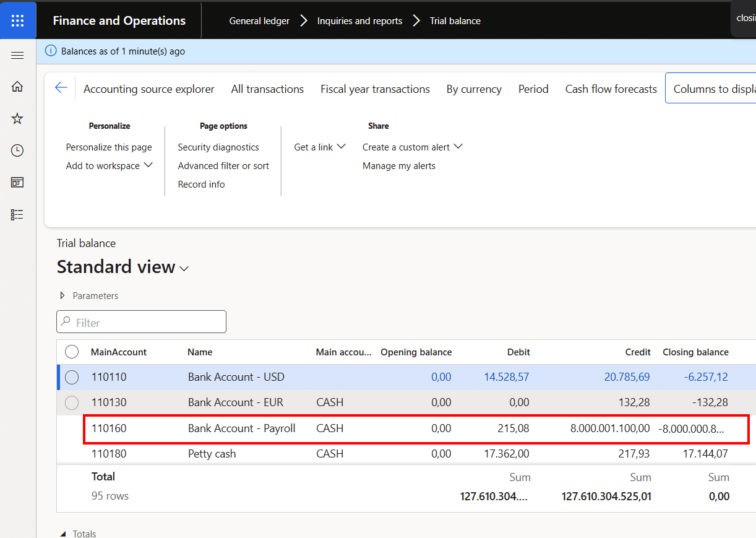This screenshot has width=756, height=538.
Task: Click Inquiries and reports breadcrumb
Action: click(x=359, y=20)
